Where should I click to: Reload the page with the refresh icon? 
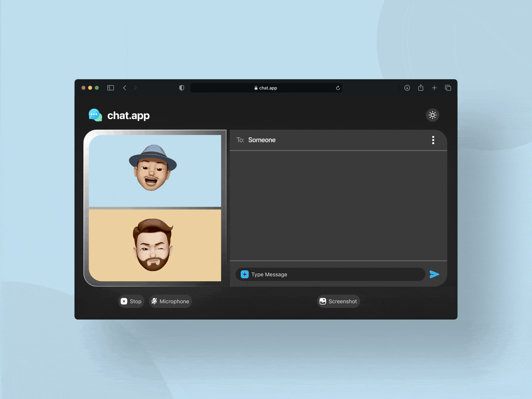338,88
